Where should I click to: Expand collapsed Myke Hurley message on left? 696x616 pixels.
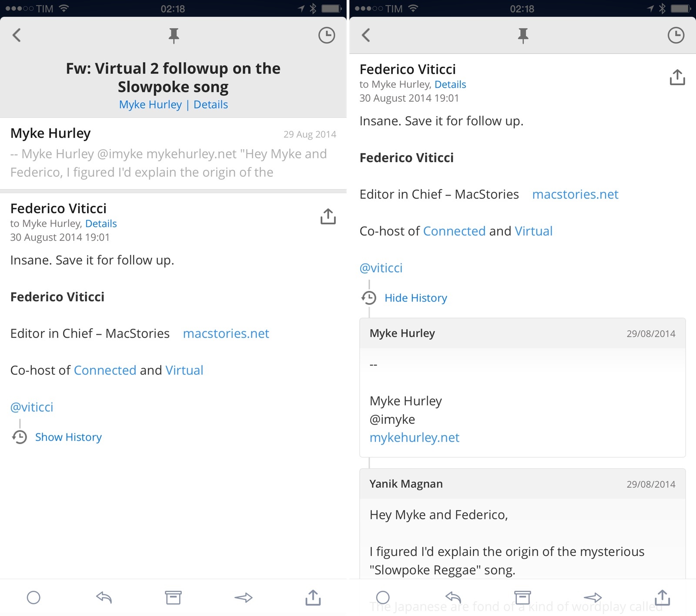(x=173, y=153)
